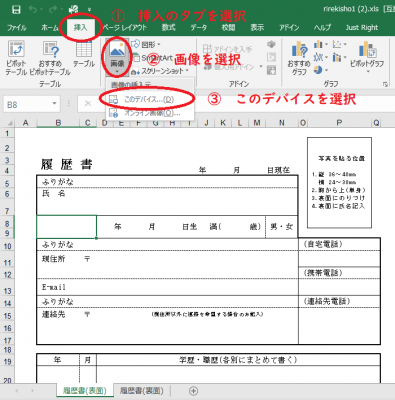Select column B header
The image size is (395, 400).
coord(58,123)
